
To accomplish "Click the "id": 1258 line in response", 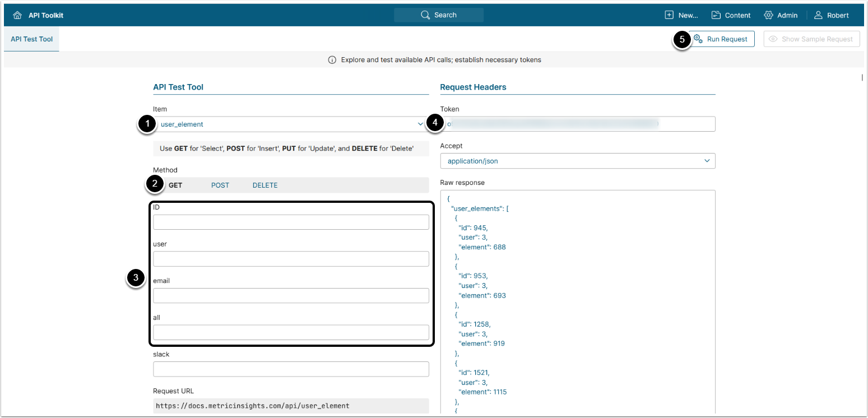I will [475, 324].
